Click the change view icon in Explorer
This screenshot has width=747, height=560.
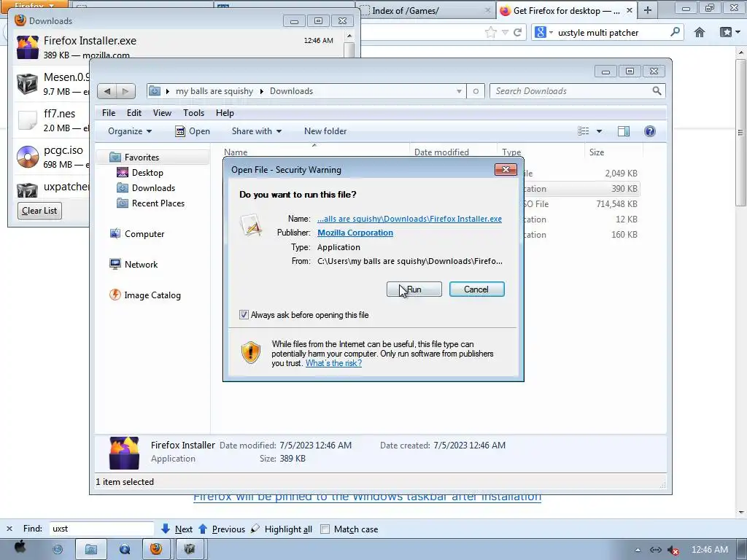click(x=583, y=131)
